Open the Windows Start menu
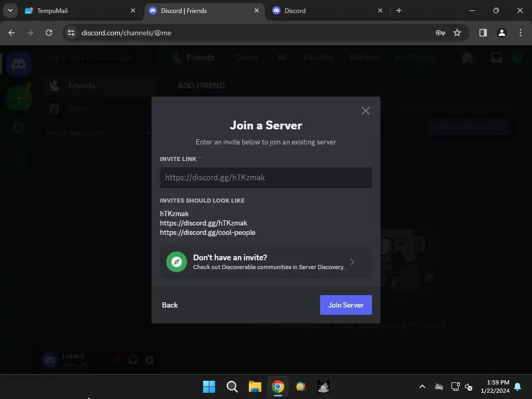Viewport: 532px width, 399px height. (x=209, y=387)
